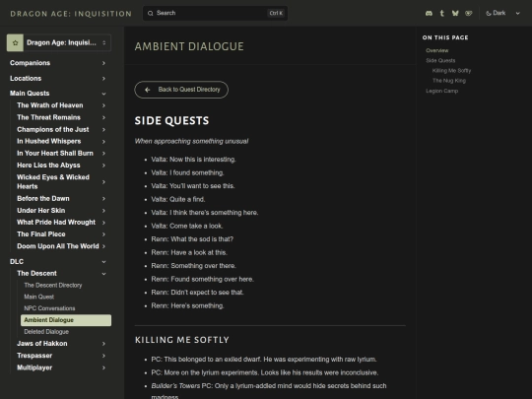532x399 pixels.
Task: Select the Ambient Dialogue sidebar item
Action: pos(66,320)
